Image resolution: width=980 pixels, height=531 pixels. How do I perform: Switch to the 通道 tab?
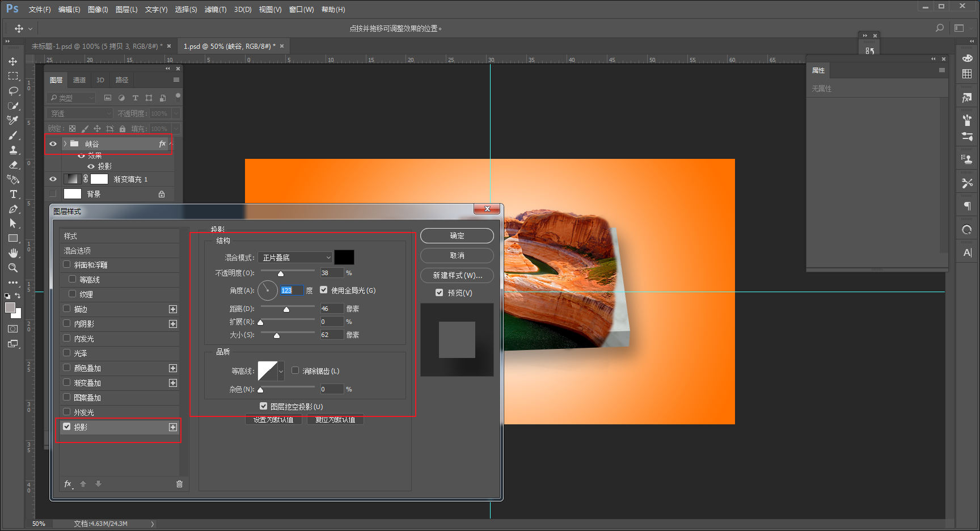[79, 80]
